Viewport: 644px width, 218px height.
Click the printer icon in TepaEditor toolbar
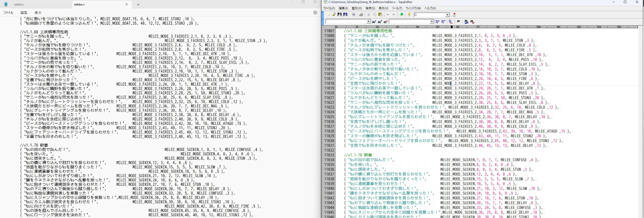click(361, 15)
